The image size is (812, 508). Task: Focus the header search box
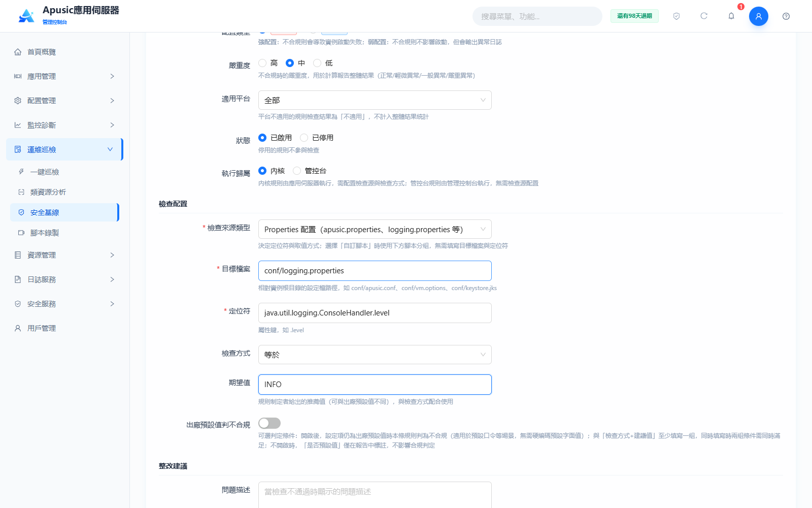(537, 16)
